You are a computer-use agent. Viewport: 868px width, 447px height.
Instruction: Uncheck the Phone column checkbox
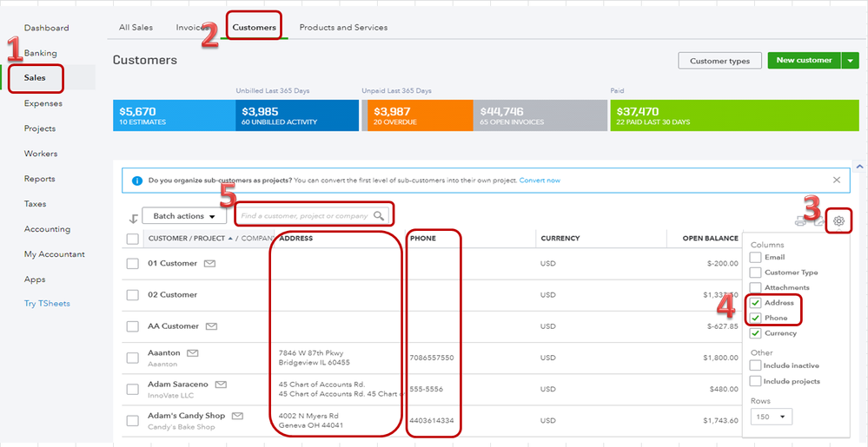(x=755, y=318)
